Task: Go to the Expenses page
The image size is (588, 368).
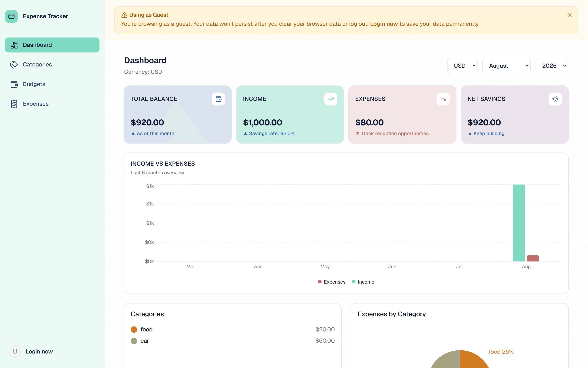Action: click(x=52, y=104)
